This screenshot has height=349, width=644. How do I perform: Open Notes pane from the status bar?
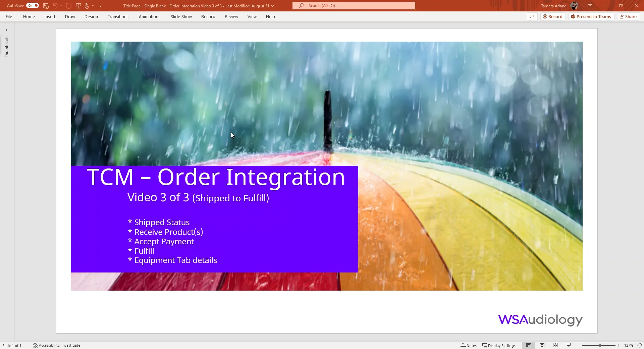pos(469,345)
